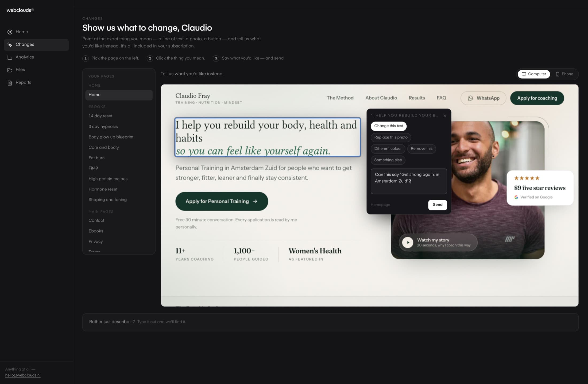
Task: Open Body glow up blueprint page
Action: tap(119, 137)
